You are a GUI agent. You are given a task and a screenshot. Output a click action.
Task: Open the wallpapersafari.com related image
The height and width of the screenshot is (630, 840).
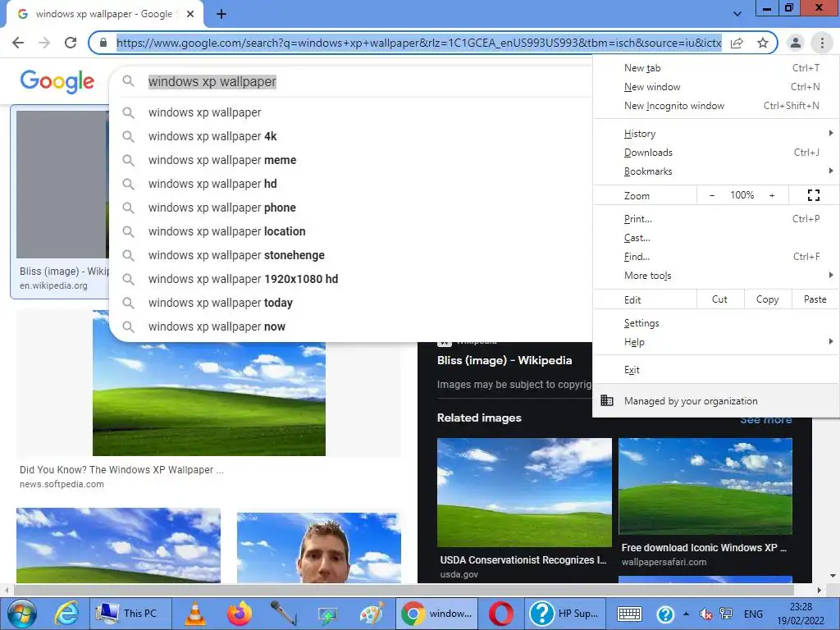[x=705, y=486]
